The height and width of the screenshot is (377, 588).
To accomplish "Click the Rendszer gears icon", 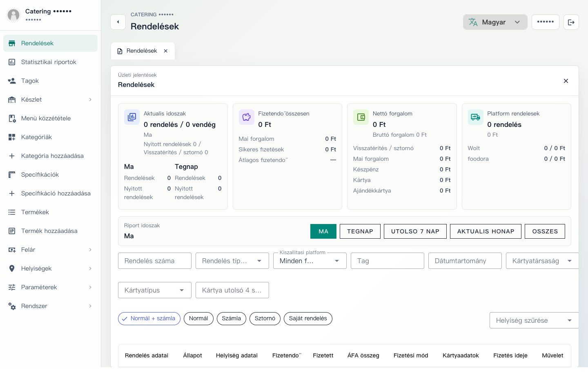I will coord(12,306).
